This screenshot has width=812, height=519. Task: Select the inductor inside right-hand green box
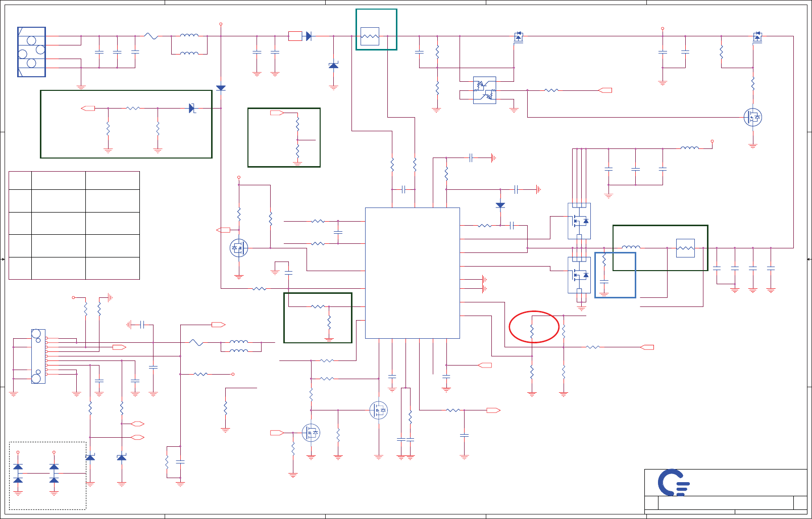click(x=631, y=247)
